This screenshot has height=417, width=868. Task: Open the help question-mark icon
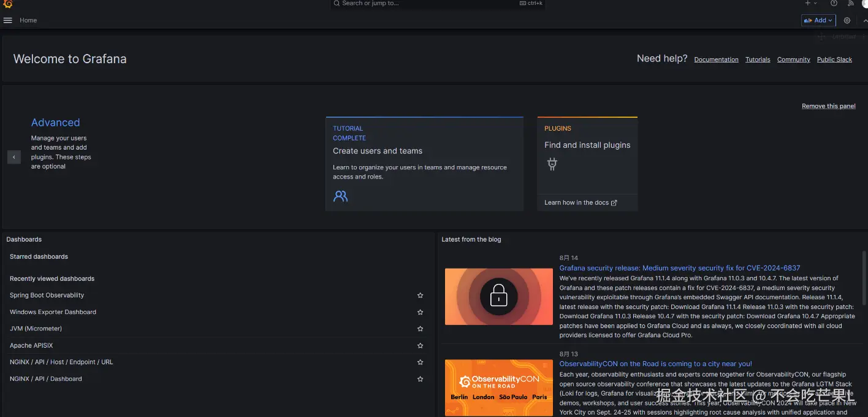(x=834, y=3)
